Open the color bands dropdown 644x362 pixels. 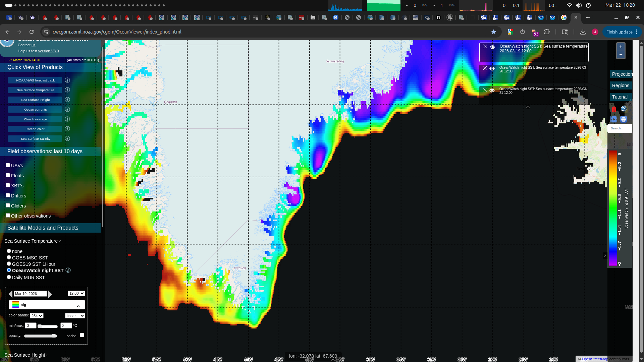(37, 316)
